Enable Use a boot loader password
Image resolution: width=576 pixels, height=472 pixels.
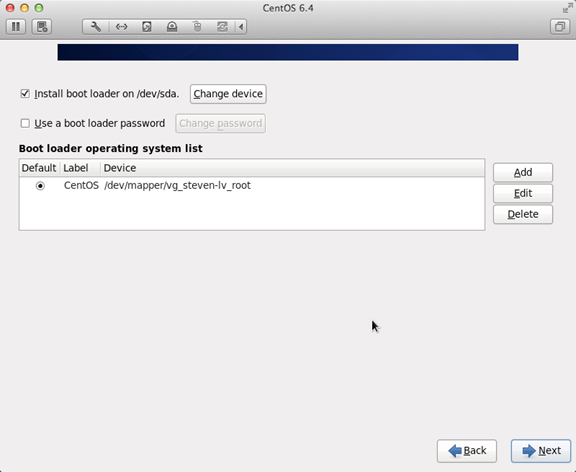click(x=25, y=123)
